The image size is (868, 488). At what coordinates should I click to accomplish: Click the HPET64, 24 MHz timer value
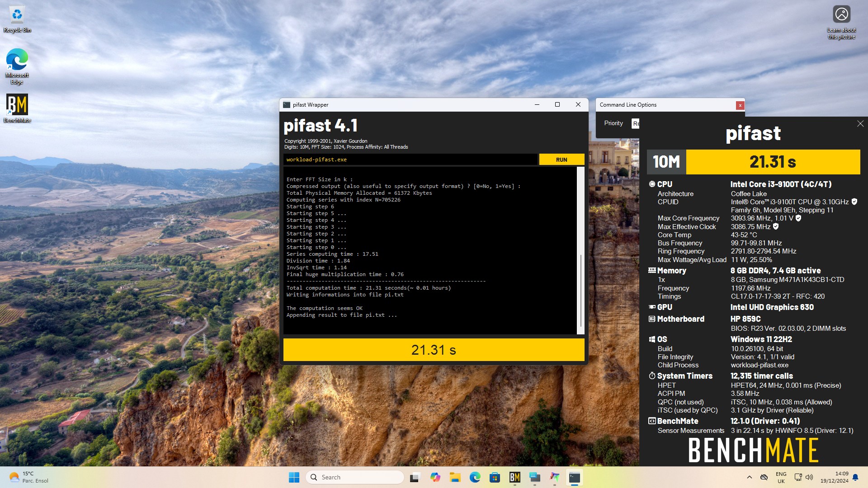(x=786, y=385)
